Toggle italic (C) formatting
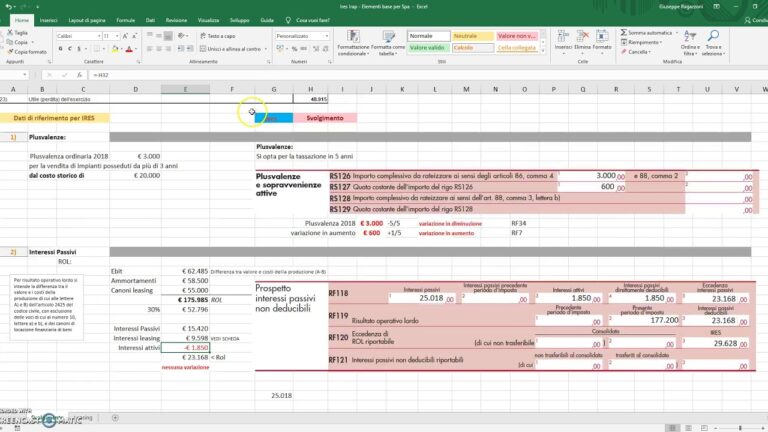This screenshot has height=432, width=768. click(70, 49)
